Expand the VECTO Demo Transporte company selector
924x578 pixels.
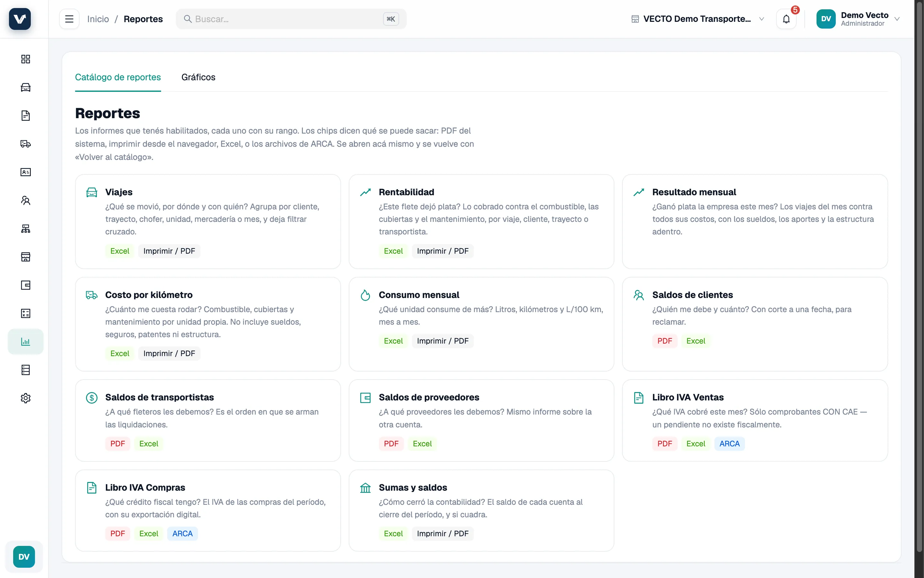tap(697, 19)
